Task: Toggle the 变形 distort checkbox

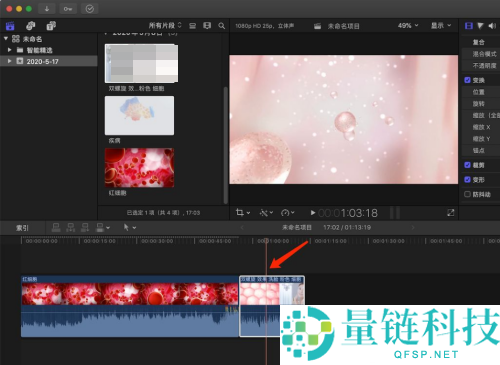Action: click(x=467, y=179)
